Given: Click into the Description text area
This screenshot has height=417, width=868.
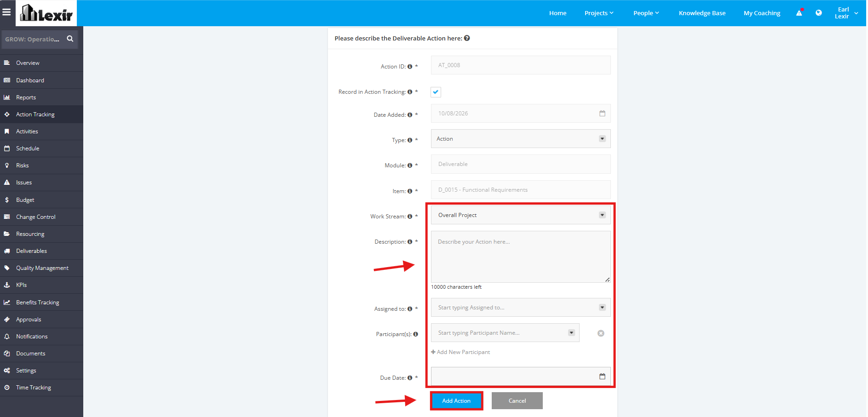Looking at the screenshot, I should point(521,257).
